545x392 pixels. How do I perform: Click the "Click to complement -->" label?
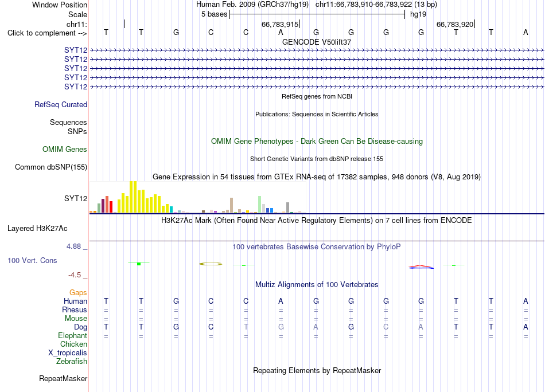[x=47, y=33]
